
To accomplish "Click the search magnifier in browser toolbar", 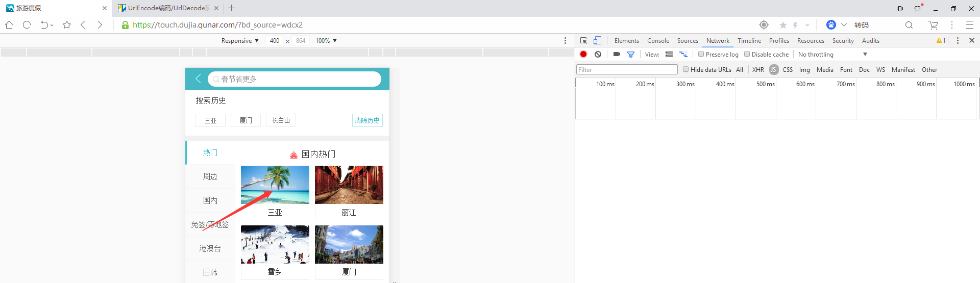I will click(909, 24).
